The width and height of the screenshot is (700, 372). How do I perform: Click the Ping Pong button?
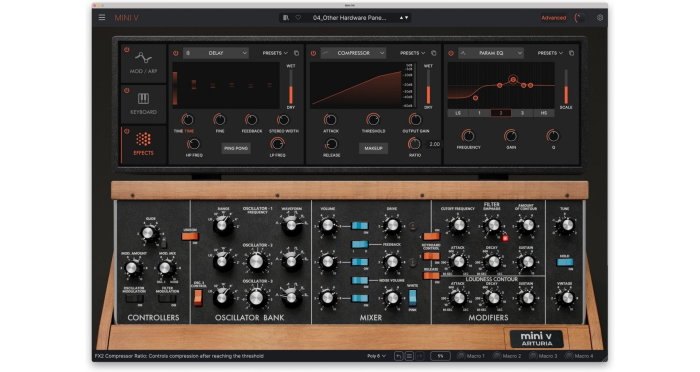click(236, 148)
